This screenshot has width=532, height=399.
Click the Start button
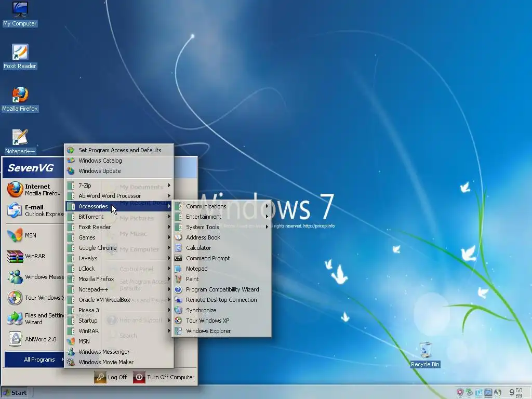[x=15, y=393]
